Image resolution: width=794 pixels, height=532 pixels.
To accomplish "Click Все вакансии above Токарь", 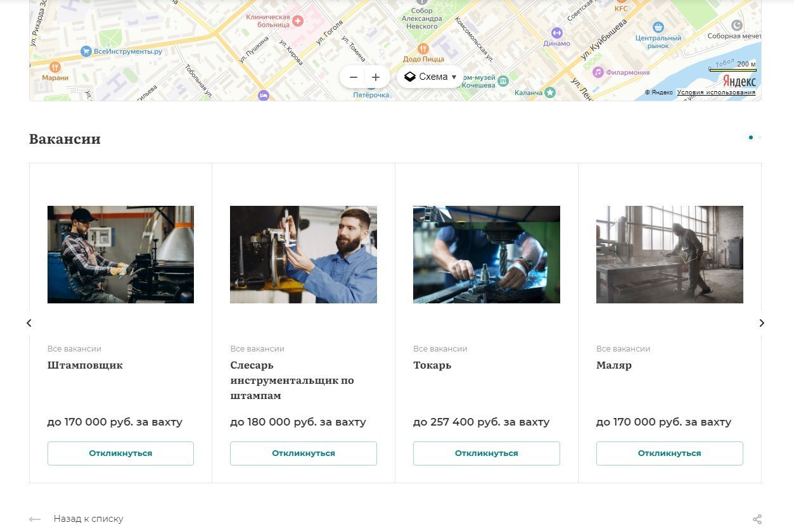I will click(440, 349).
